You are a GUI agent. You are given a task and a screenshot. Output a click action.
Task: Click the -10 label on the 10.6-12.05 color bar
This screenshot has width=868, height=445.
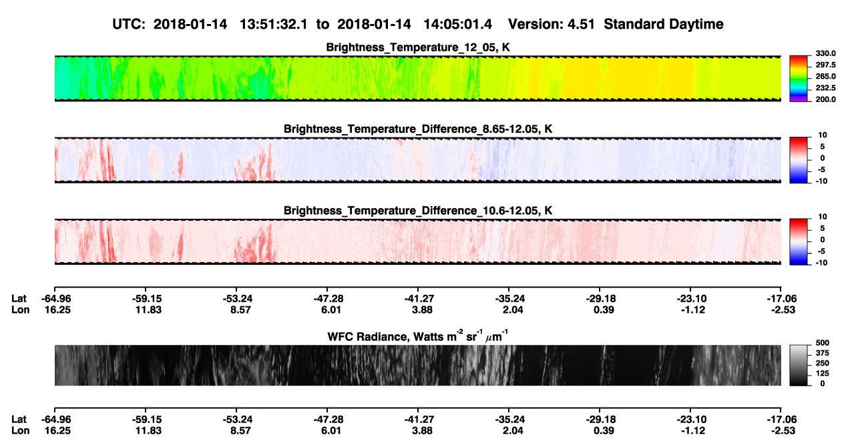pos(821,262)
